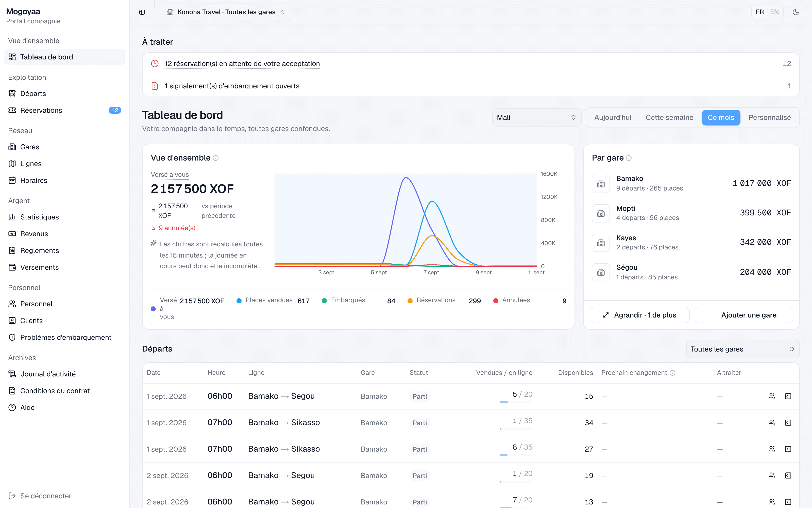This screenshot has width=812, height=508.
Task: Click Ajouter une gare button
Action: pos(743,315)
